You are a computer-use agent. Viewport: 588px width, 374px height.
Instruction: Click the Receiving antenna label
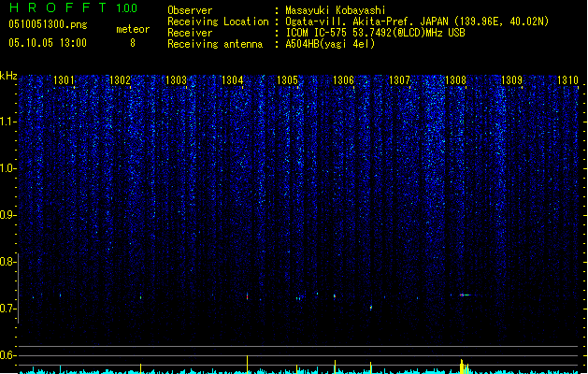215,44
